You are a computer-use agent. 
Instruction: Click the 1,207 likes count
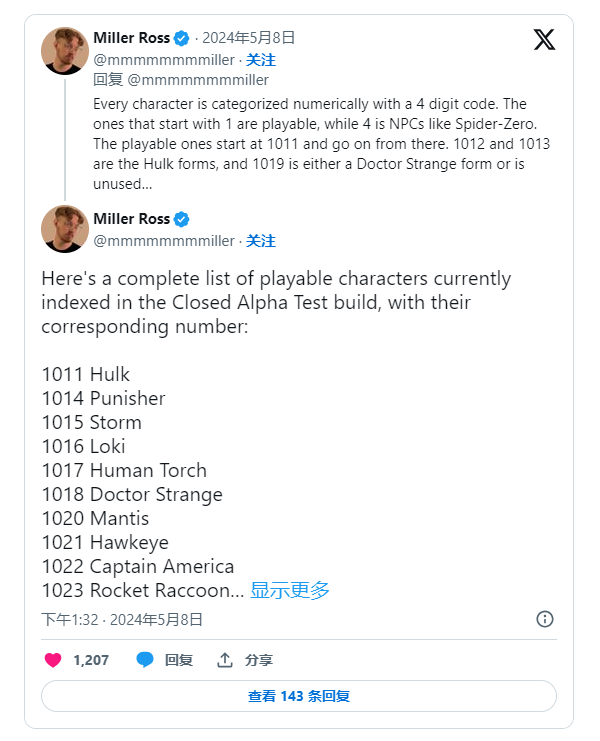[x=91, y=660]
